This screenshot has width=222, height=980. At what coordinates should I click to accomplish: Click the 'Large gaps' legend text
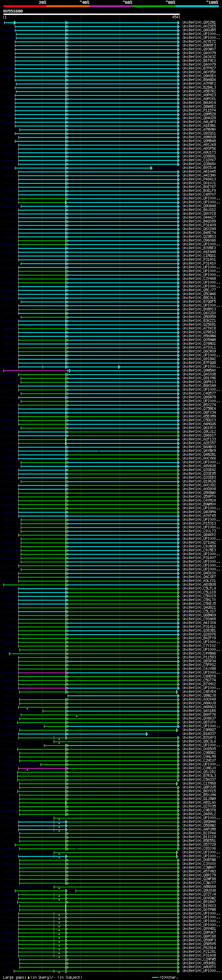point(15,977)
